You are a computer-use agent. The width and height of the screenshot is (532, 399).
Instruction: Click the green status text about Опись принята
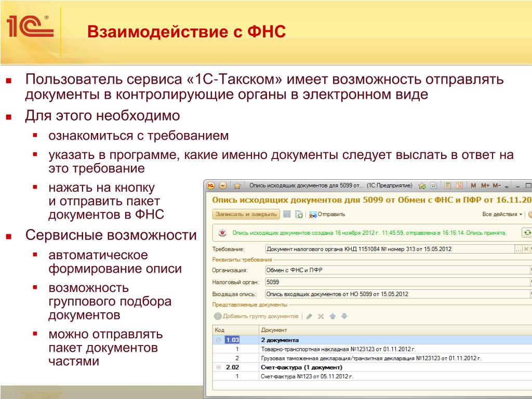coord(369,233)
